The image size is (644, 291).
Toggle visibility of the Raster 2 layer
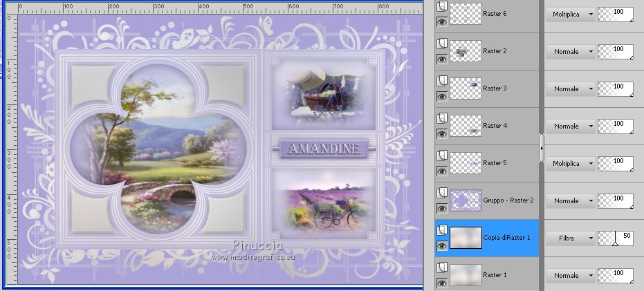tap(442, 59)
